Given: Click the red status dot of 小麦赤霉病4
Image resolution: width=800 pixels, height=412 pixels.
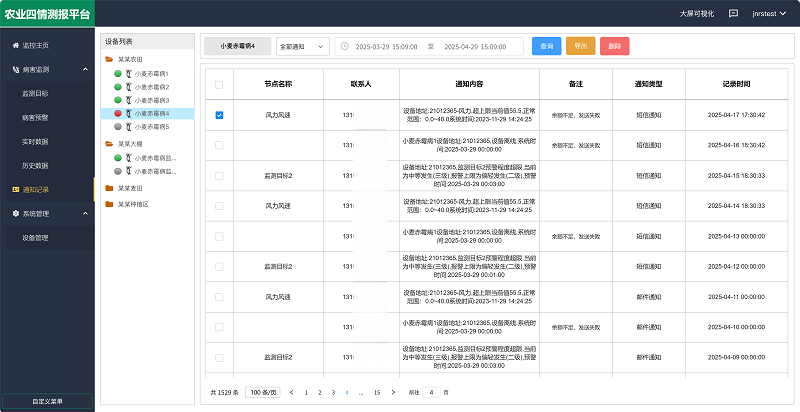Looking at the screenshot, I should pyautogui.click(x=117, y=114).
